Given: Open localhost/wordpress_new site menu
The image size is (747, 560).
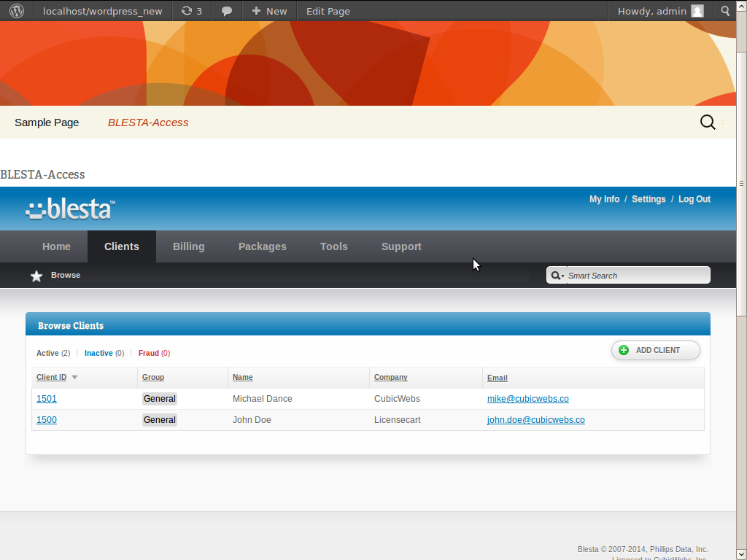Looking at the screenshot, I should 102,11.
